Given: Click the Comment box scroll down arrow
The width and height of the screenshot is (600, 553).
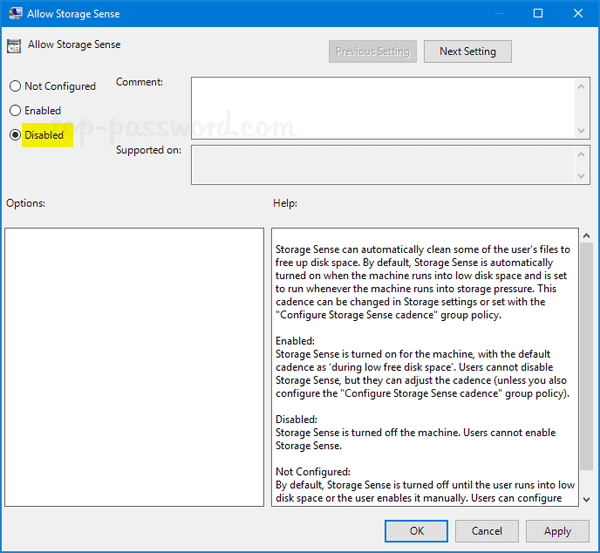Looking at the screenshot, I should point(582,130).
